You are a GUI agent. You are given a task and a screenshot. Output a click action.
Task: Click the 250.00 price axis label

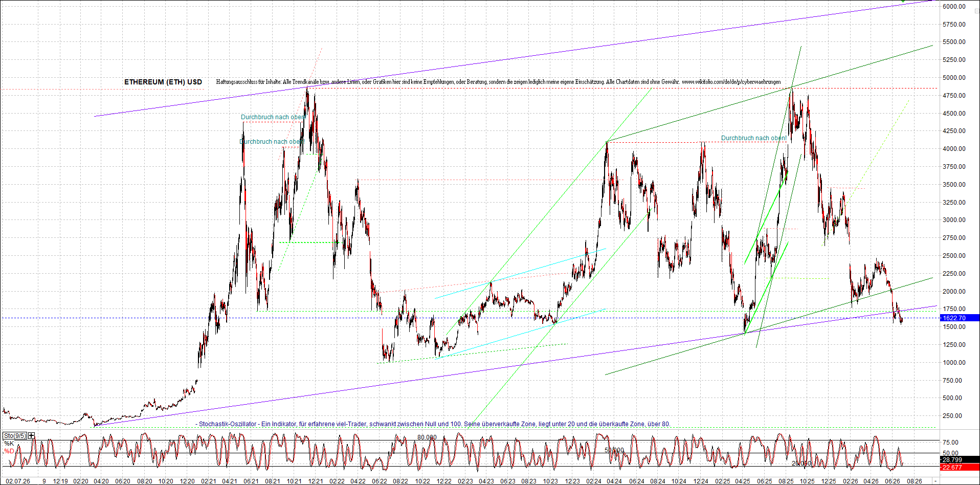952,416
